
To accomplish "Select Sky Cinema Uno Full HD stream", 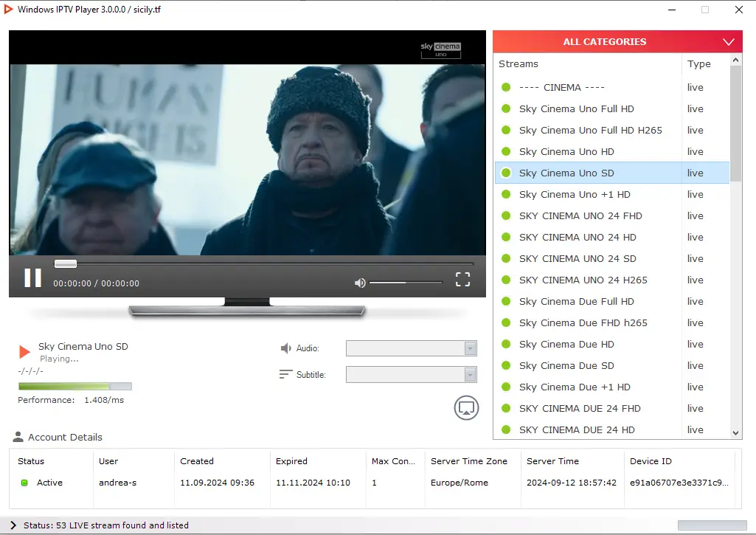I will pos(612,108).
